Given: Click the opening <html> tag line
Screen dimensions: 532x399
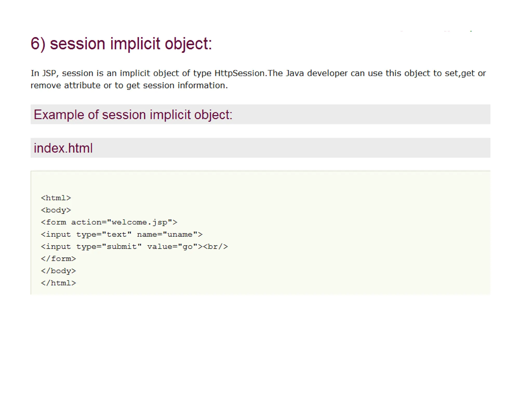Looking at the screenshot, I should [x=56, y=198].
